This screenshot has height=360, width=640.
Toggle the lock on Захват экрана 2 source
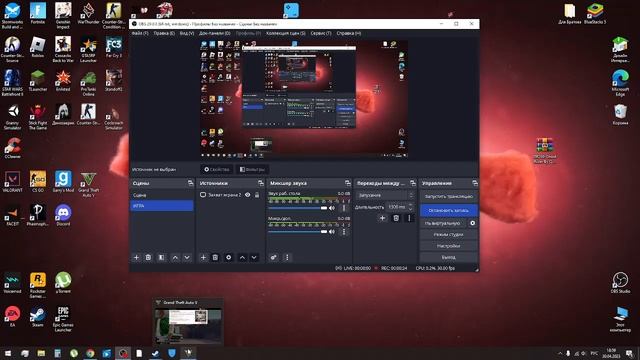coord(257,195)
